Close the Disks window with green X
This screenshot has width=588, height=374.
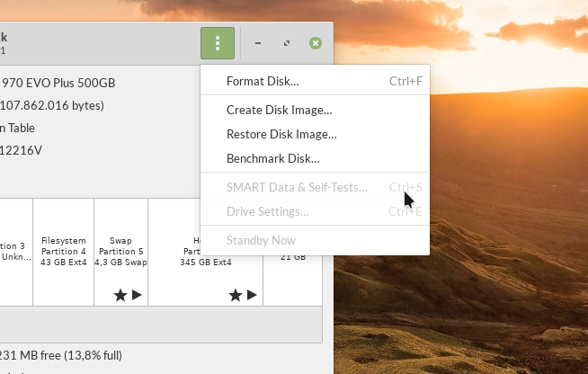coord(316,43)
